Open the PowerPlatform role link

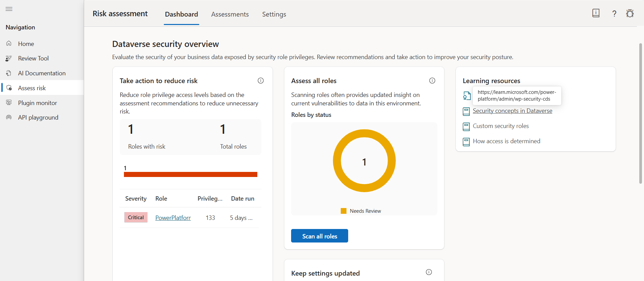pyautogui.click(x=173, y=218)
